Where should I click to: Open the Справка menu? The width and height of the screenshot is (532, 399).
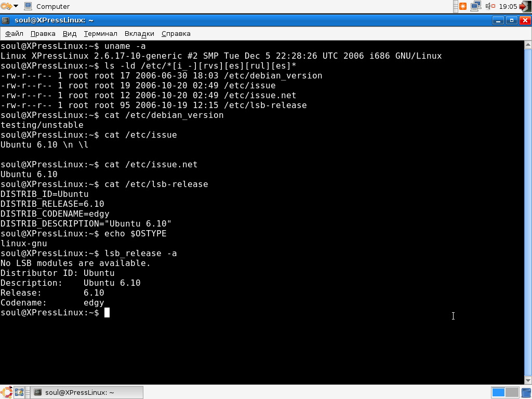176,34
